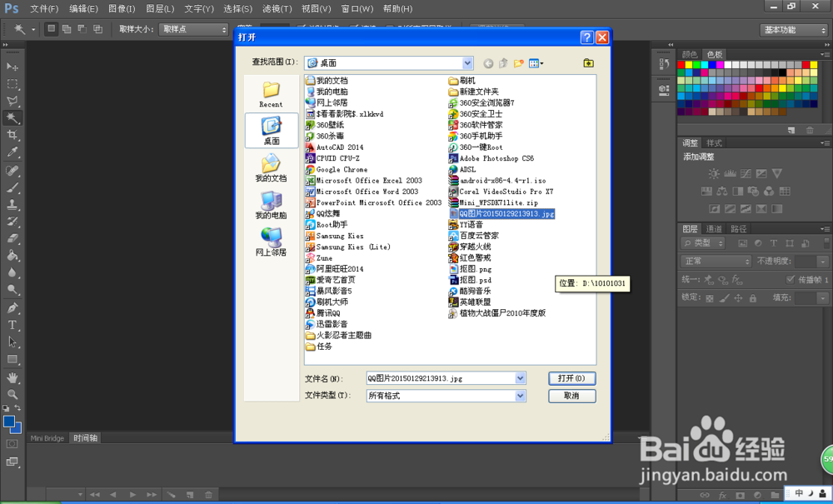The width and height of the screenshot is (833, 504).
Task: Open the 查找范围 location dropdown
Action: pos(468,62)
